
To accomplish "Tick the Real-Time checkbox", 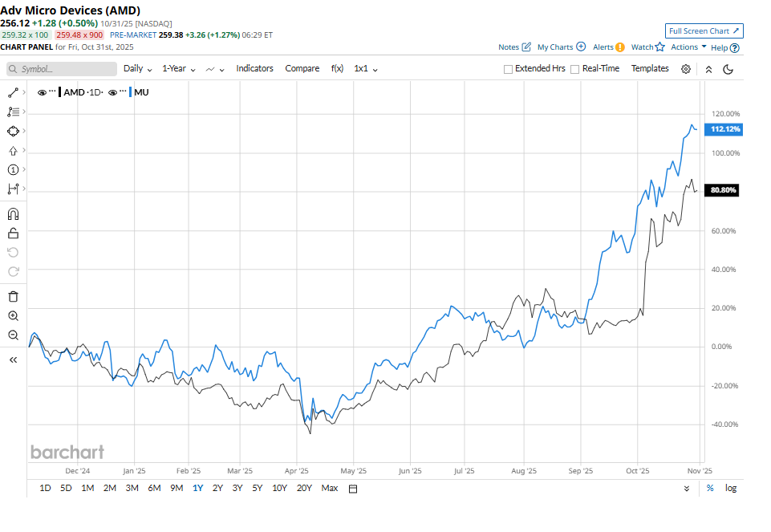I will click(574, 69).
